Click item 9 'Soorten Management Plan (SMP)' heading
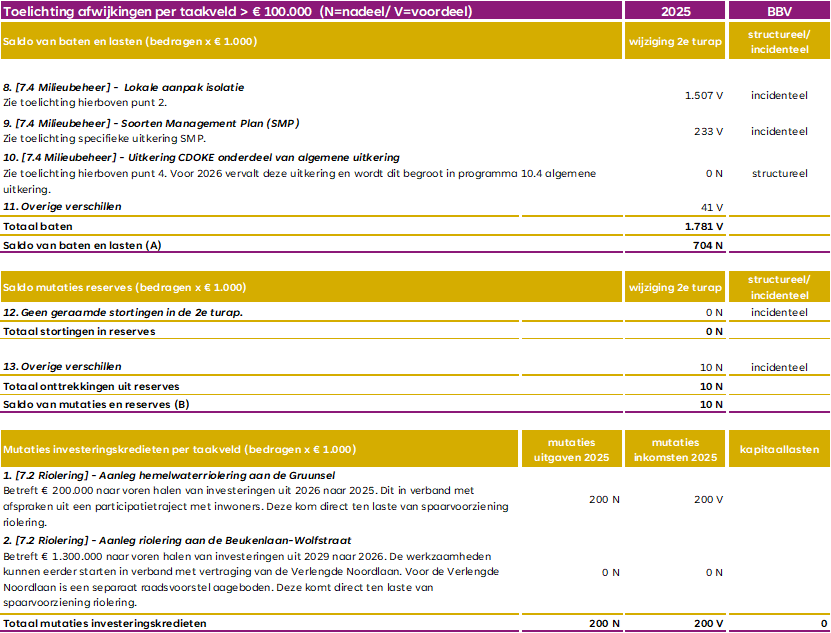Viewport: 831px width, 633px height. click(x=150, y=123)
